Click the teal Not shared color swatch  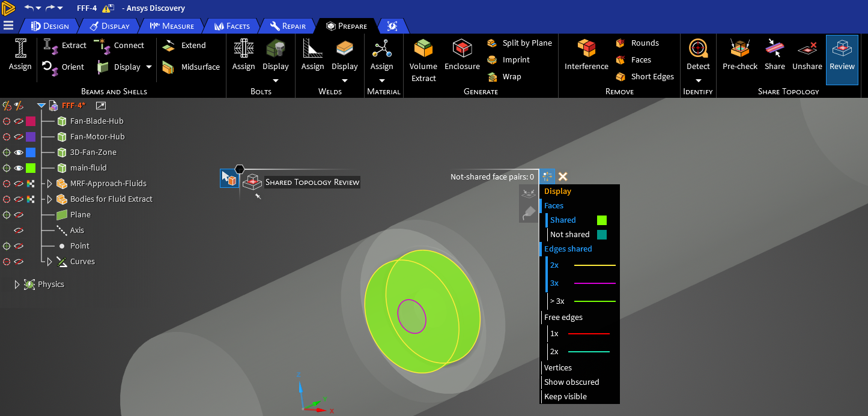tap(602, 235)
